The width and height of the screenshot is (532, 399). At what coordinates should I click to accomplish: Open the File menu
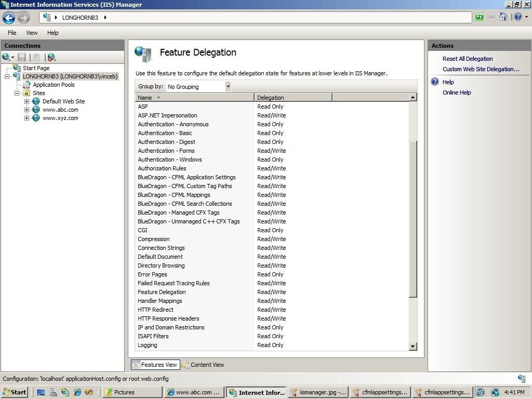click(x=12, y=33)
